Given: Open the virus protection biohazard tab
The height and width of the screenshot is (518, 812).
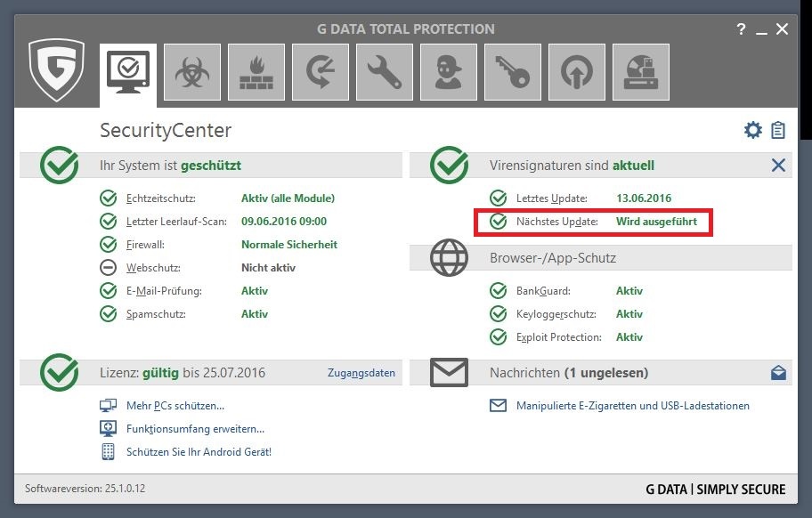Looking at the screenshot, I should (192, 72).
